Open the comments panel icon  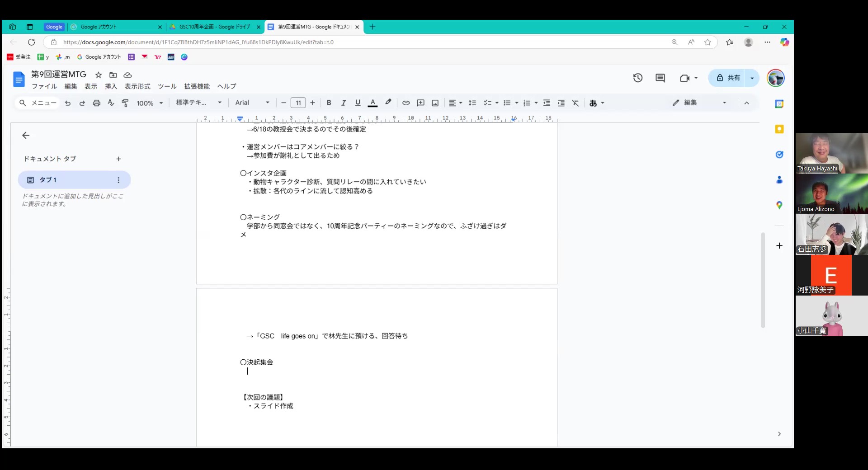click(660, 78)
